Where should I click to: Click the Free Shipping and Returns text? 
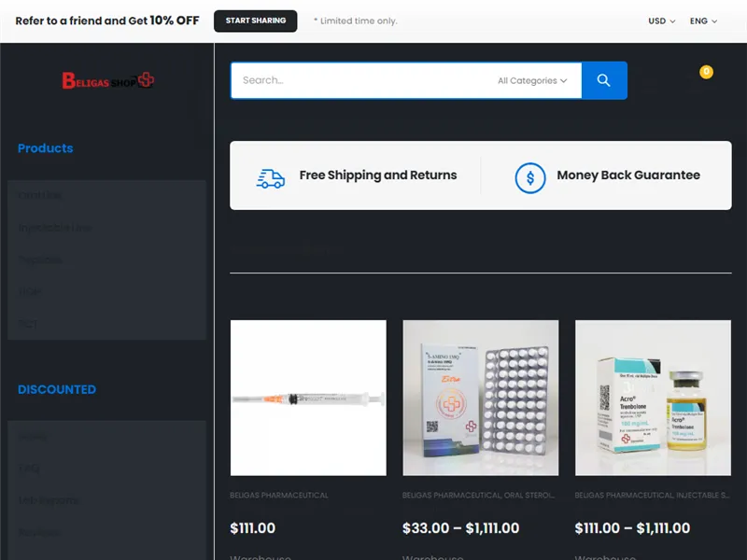pos(378,175)
